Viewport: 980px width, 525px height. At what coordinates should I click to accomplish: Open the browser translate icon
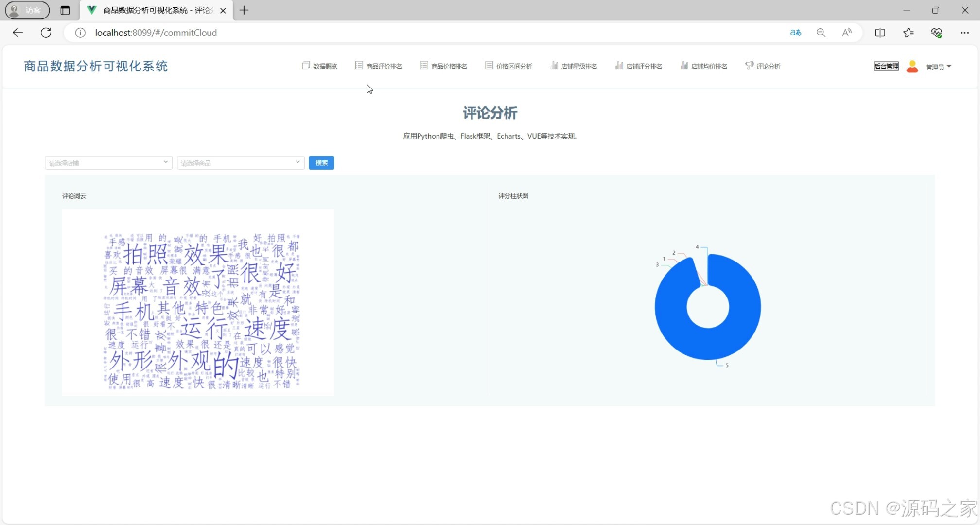coord(795,33)
